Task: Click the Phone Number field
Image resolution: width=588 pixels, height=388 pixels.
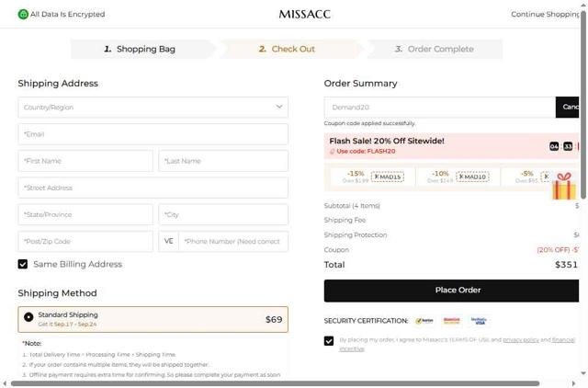Action: pyautogui.click(x=233, y=241)
